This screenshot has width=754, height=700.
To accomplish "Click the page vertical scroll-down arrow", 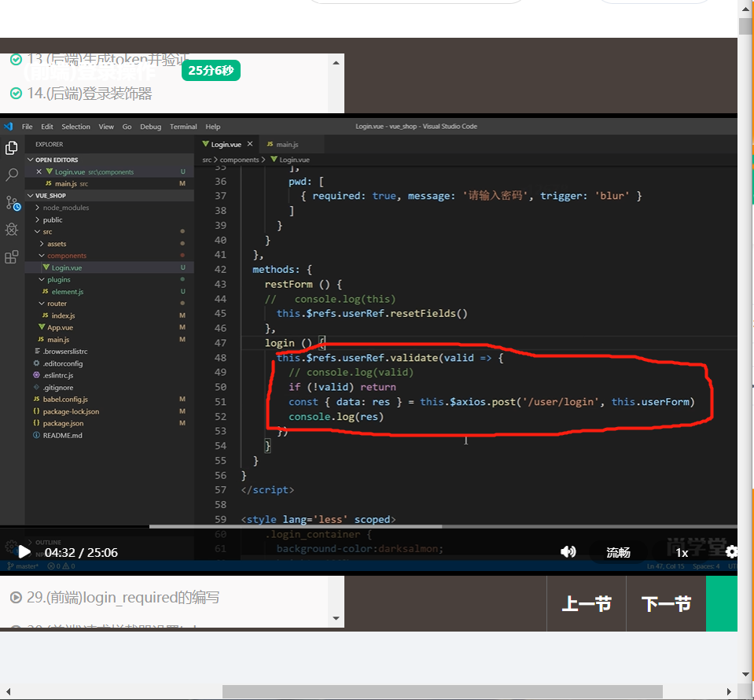I will coord(746,674).
